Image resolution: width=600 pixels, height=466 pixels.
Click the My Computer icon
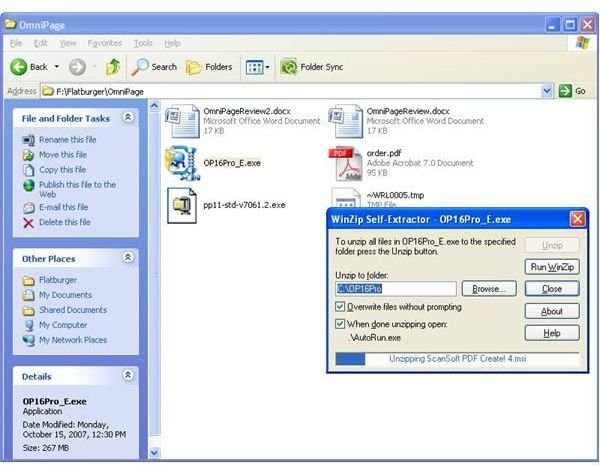point(29,325)
